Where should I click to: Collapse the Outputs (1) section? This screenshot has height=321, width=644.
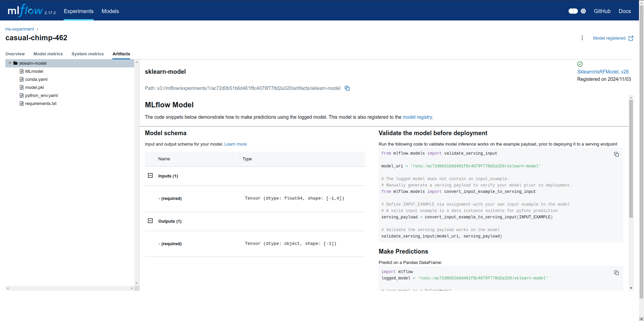click(x=150, y=221)
